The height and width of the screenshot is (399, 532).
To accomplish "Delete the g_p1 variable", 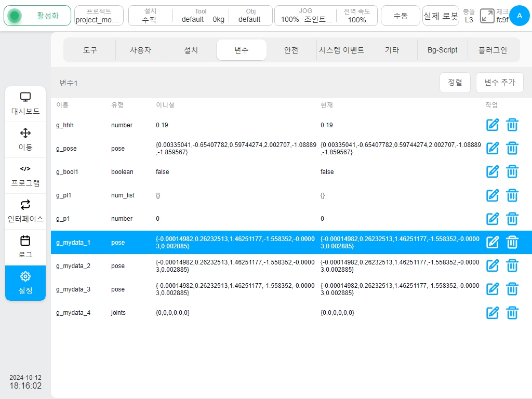I will pos(512,219).
